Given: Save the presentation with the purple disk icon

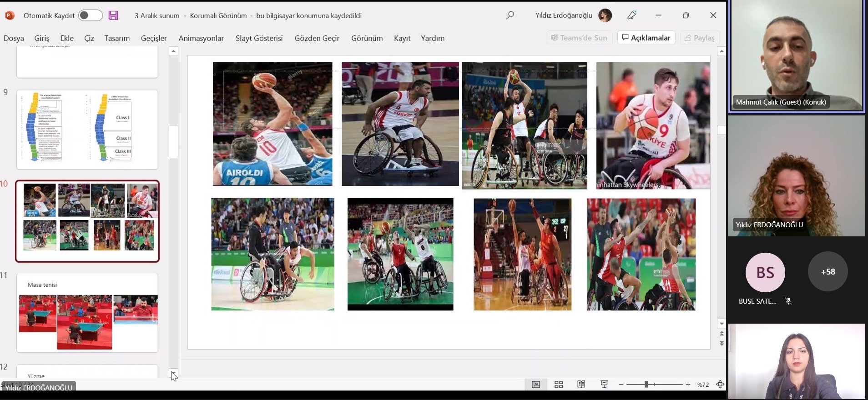Looking at the screenshot, I should [x=113, y=15].
